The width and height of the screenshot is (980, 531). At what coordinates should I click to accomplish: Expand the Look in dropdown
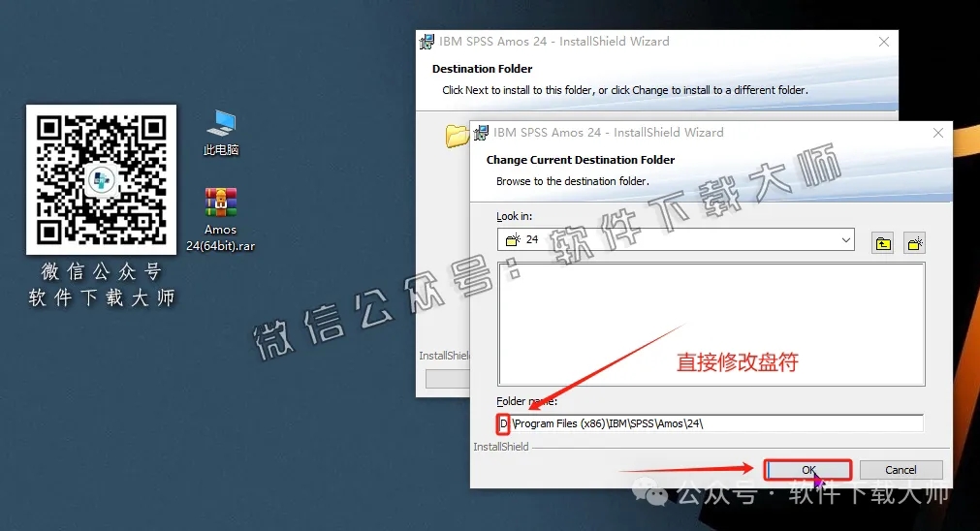(x=845, y=240)
